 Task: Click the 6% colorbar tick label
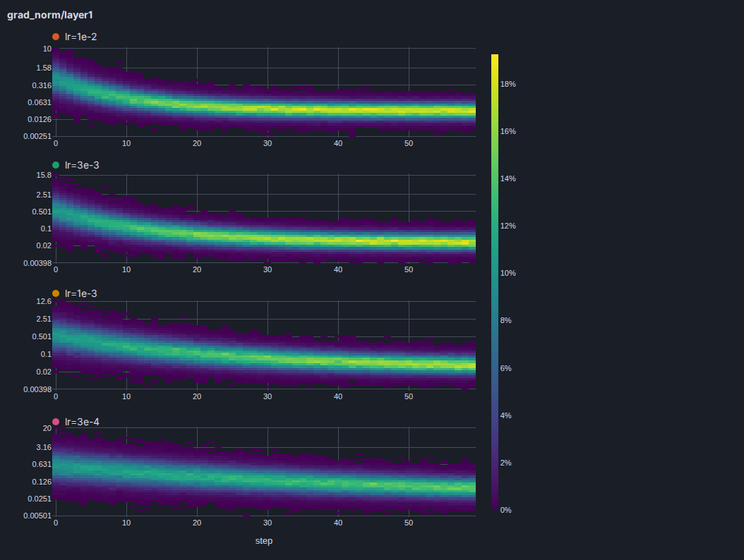[506, 368]
